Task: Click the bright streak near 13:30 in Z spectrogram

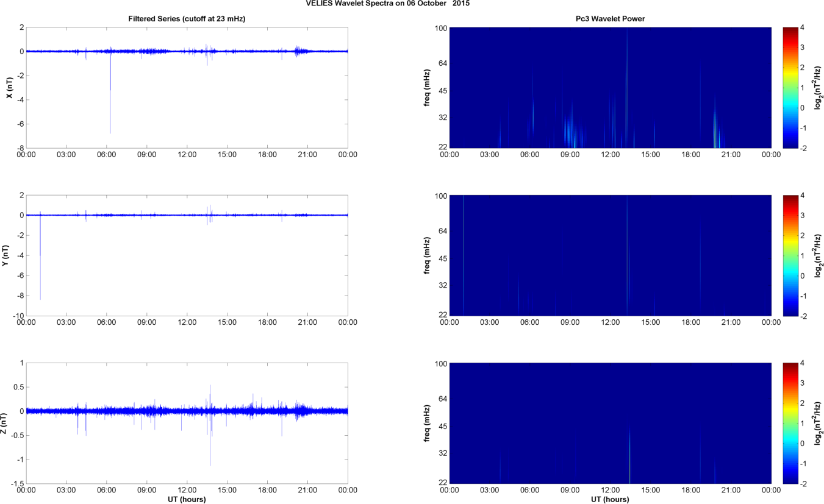Action: pyautogui.click(x=629, y=454)
